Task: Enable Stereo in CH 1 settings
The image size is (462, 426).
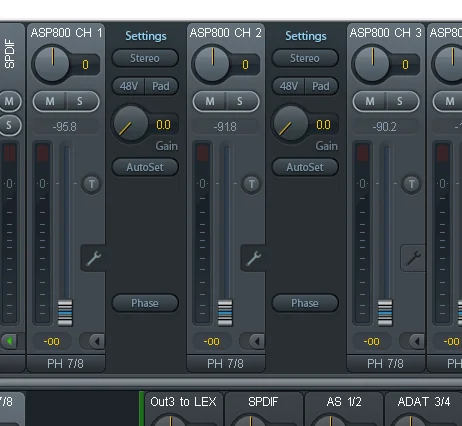Action: coord(145,58)
